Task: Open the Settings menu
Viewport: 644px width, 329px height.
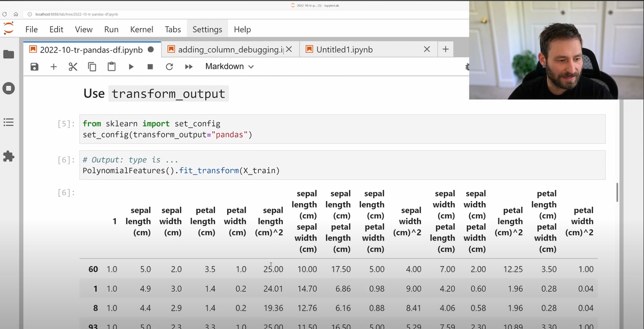Action: [207, 30]
